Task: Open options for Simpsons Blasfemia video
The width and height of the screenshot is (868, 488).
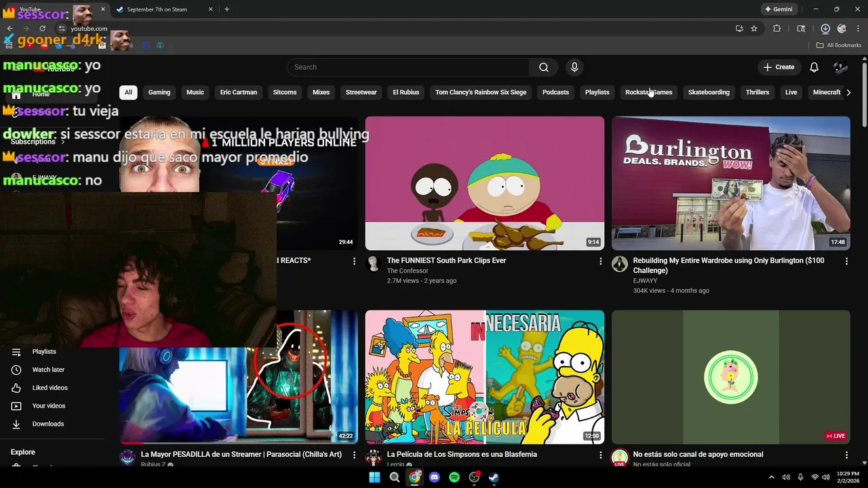Action: coord(600,455)
